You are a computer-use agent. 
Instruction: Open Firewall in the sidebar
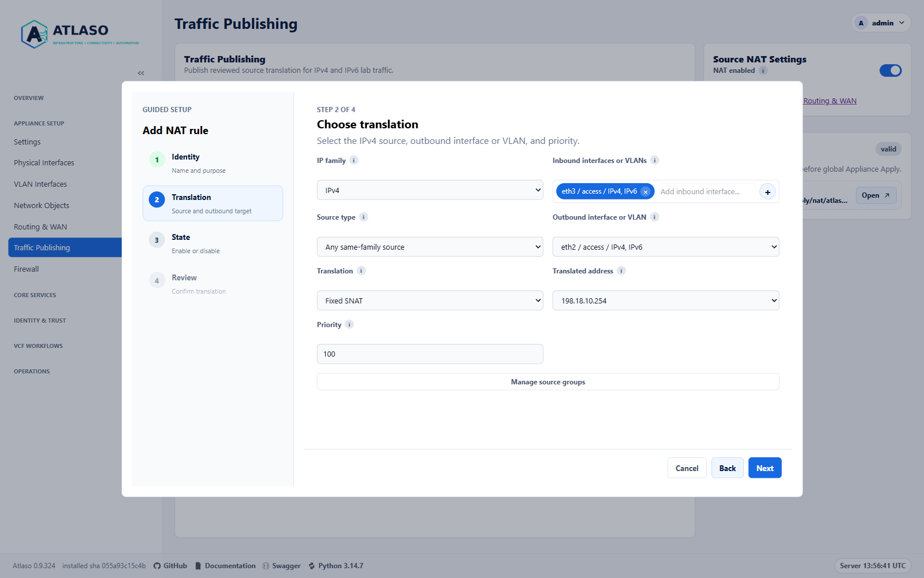click(x=26, y=269)
